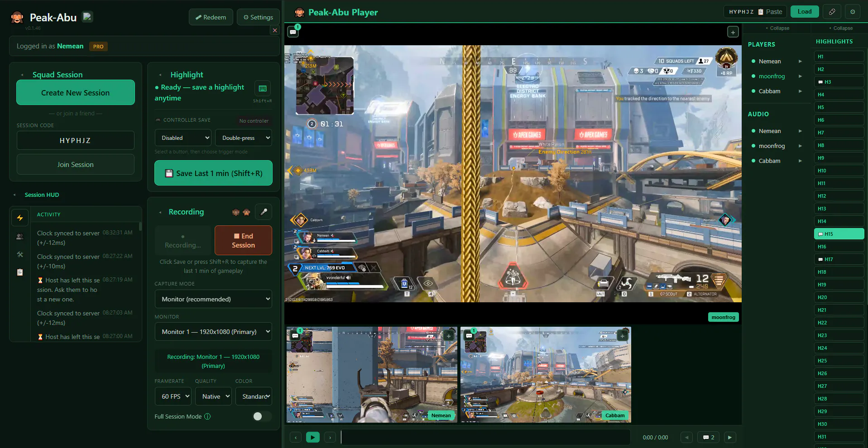Select highlight H30
Viewport: 868px width, 448px height.
pos(839,424)
